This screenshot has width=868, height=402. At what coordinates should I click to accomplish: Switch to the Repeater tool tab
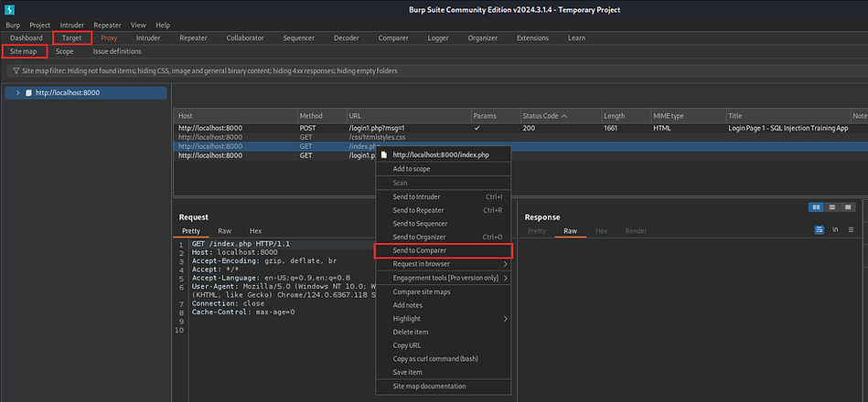tap(193, 38)
